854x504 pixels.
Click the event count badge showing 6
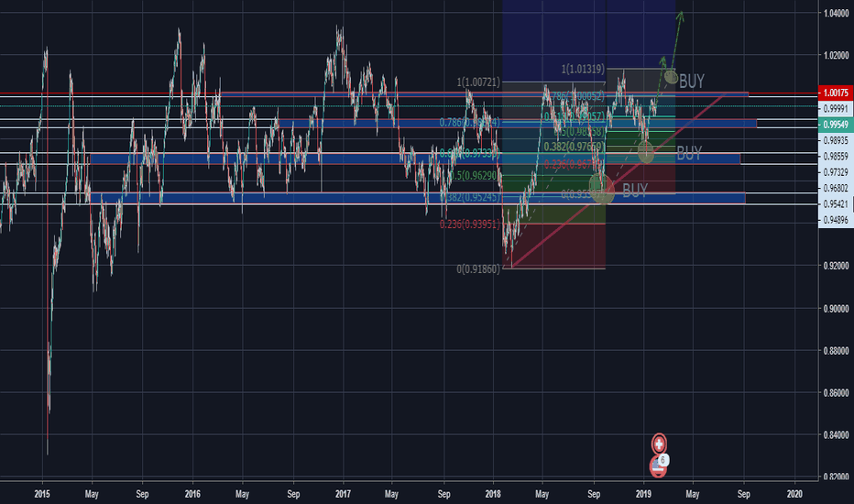pyautogui.click(x=662, y=460)
